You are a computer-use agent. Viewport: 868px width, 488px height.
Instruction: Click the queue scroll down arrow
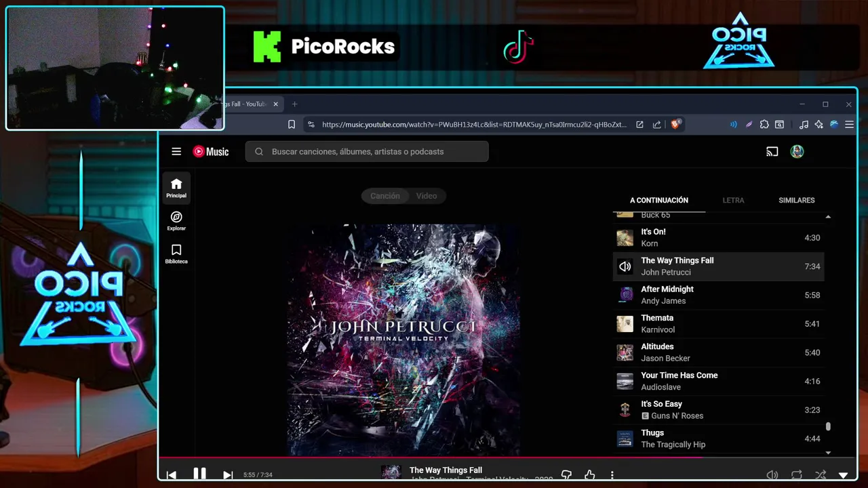(x=828, y=452)
